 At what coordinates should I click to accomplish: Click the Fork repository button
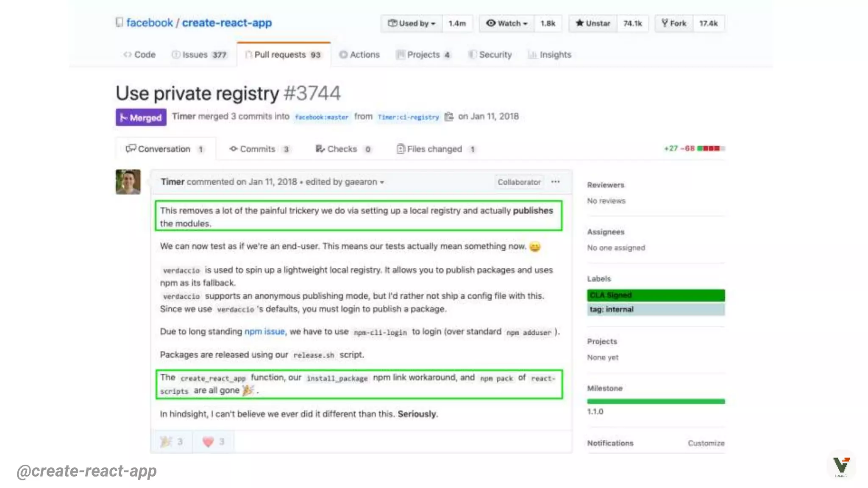(674, 23)
